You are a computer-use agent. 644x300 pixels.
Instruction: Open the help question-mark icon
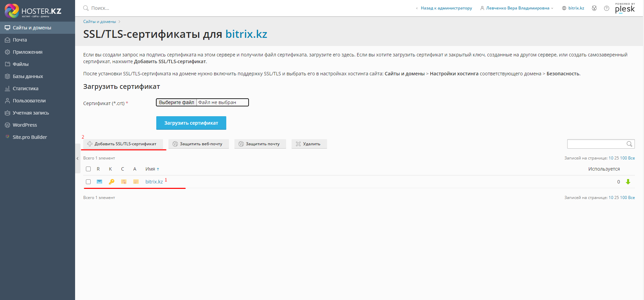606,8
